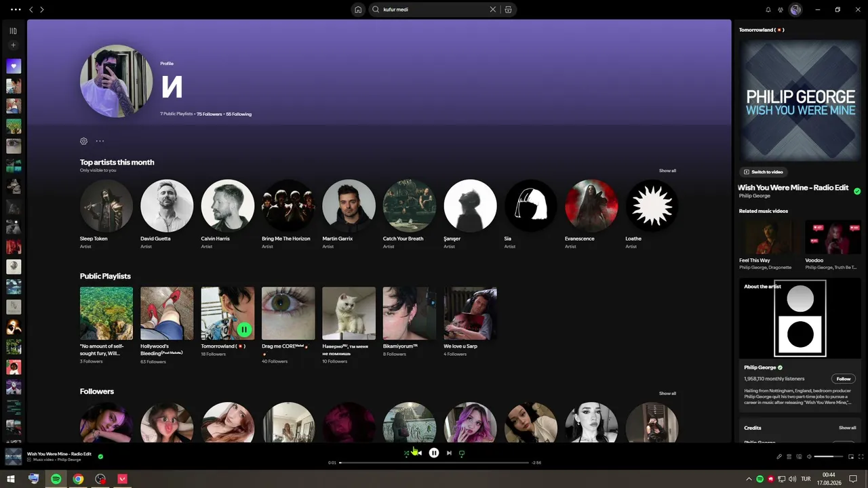The image size is (868, 488).
Task: Open the account avatar menu
Action: (795, 9)
